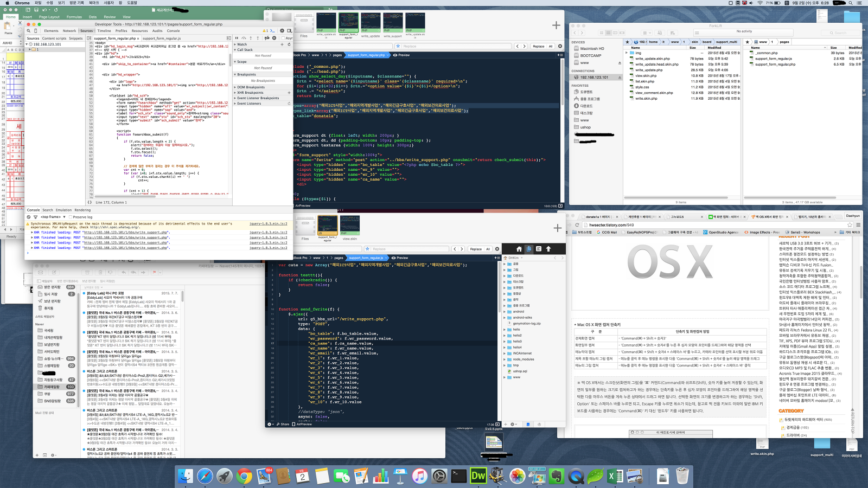The height and width of the screenshot is (488, 868).
Task: Collapse the Call Stack section
Action: (x=235, y=50)
